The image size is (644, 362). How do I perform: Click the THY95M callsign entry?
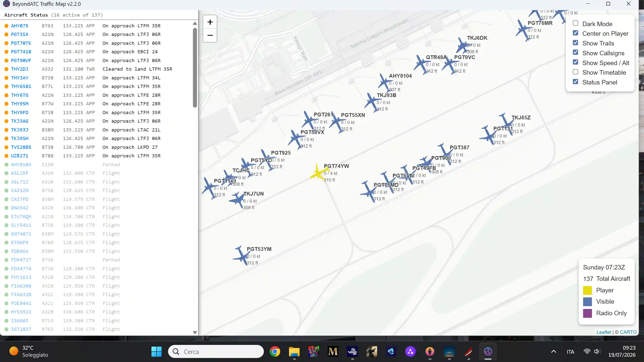pyautogui.click(x=20, y=104)
